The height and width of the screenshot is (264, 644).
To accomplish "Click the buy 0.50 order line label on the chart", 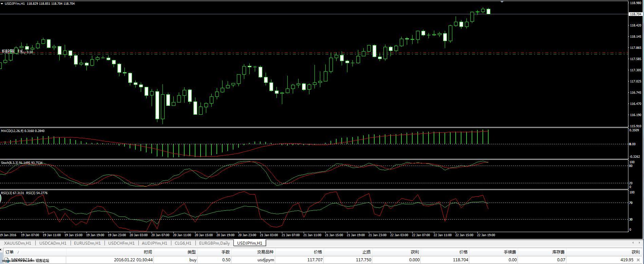I will pos(26,52).
